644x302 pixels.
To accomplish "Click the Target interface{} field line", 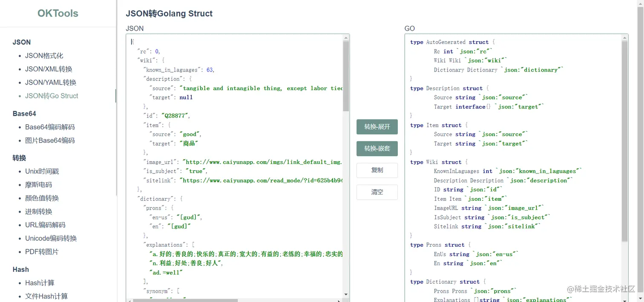I will coord(489,107).
